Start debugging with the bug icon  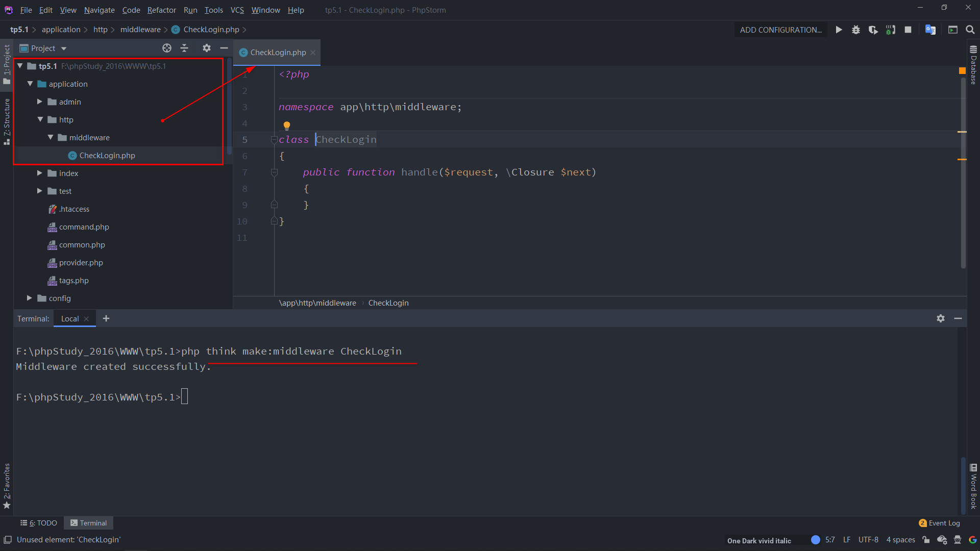[x=856, y=30]
